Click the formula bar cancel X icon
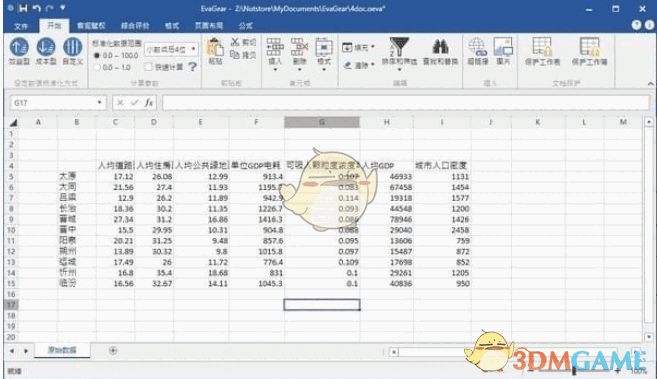657x379 pixels. [120, 103]
